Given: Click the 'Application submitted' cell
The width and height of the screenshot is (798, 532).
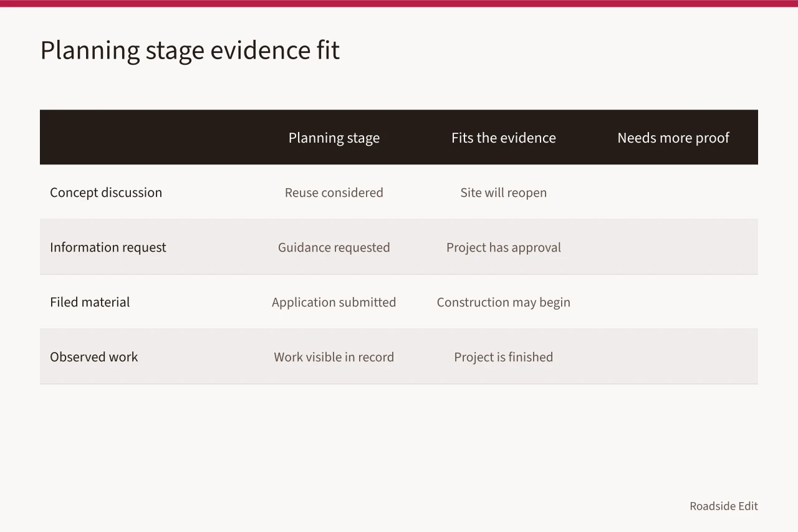Looking at the screenshot, I should [x=334, y=302].
